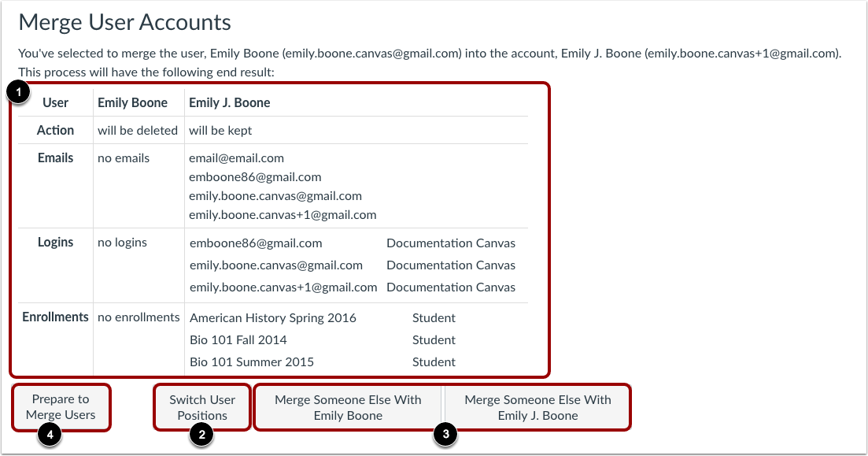The height and width of the screenshot is (456, 868).
Task: Click the Emily J. Boone column header
Action: [229, 102]
